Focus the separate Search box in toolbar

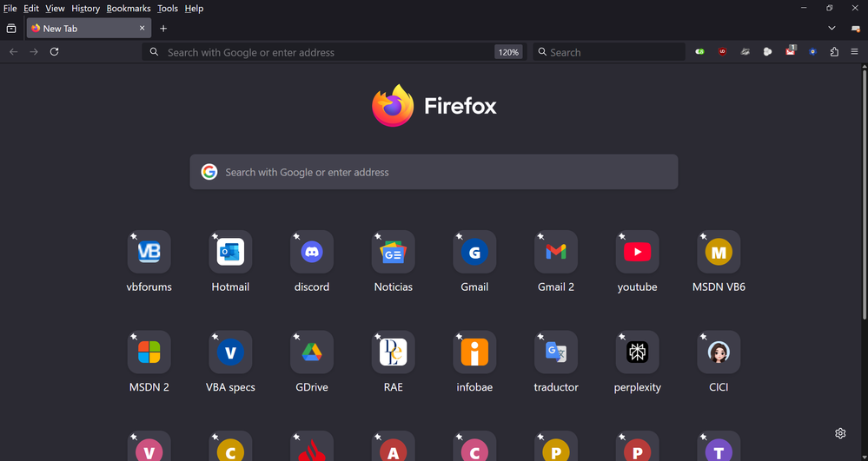point(609,53)
